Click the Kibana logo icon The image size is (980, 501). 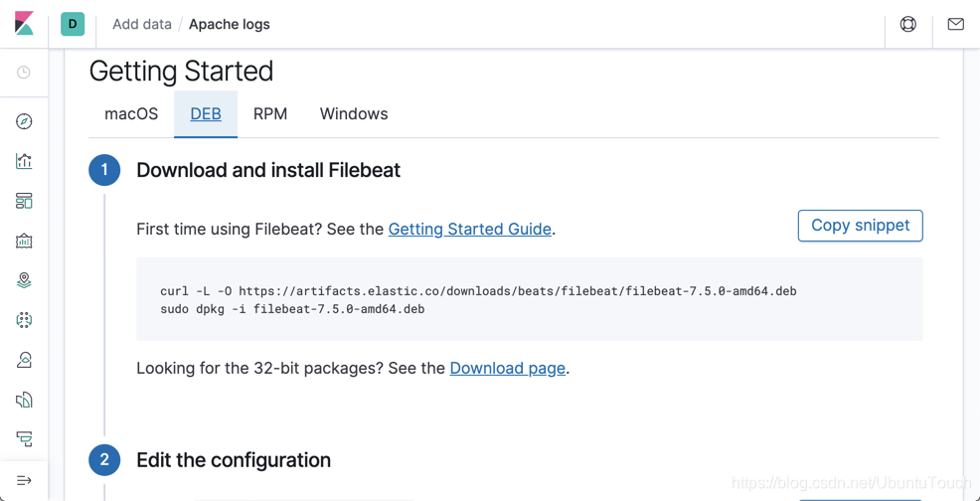pos(24,24)
